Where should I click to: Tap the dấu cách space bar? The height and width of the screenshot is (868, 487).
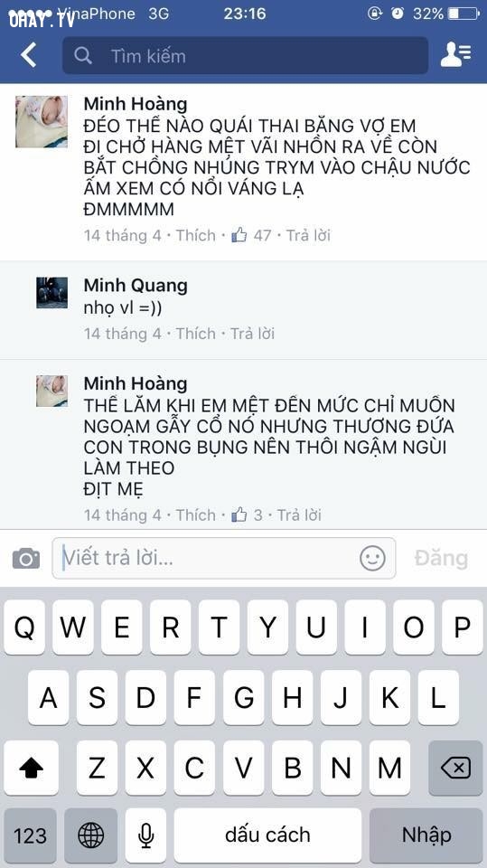(267, 835)
